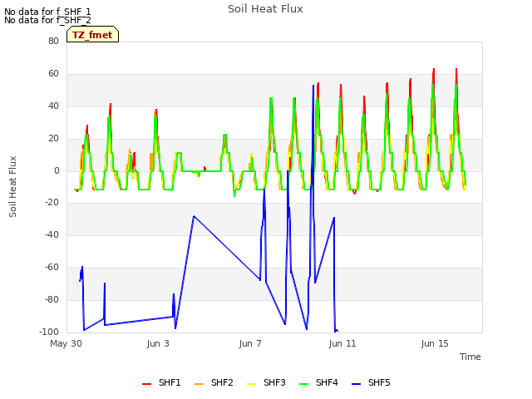Toggle the SHF5 legend entry
The width and height of the screenshot is (532, 399).
371,382
